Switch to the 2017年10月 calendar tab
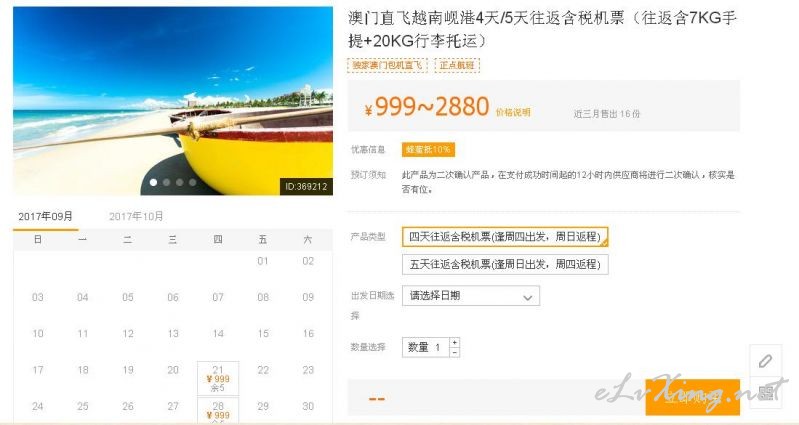 pos(136,217)
